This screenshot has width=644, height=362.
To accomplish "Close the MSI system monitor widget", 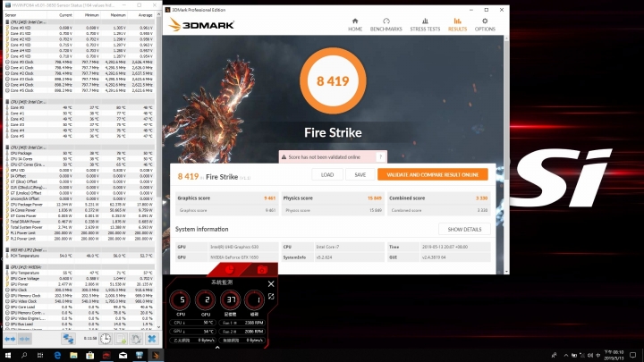I will (271, 283).
